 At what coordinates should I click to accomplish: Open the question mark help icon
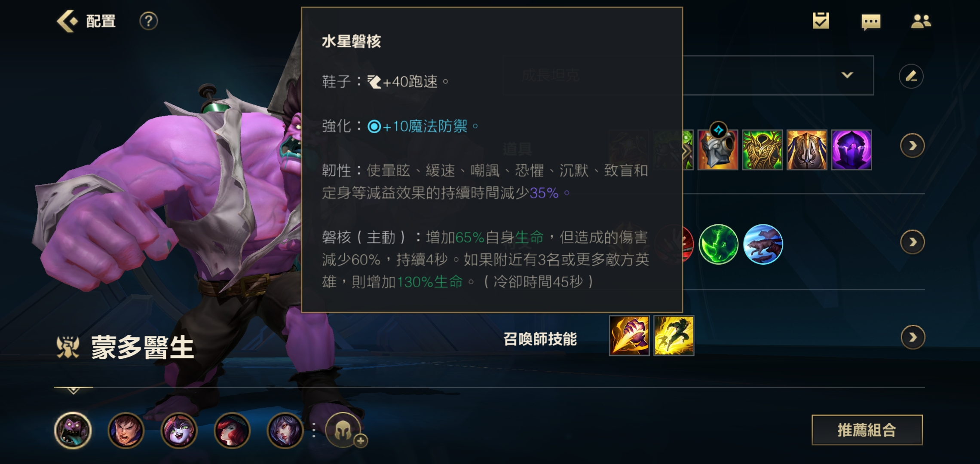149,21
